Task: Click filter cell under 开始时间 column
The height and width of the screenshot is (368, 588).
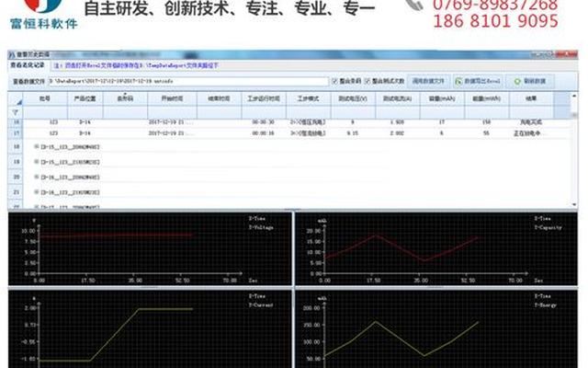Action: (x=172, y=112)
